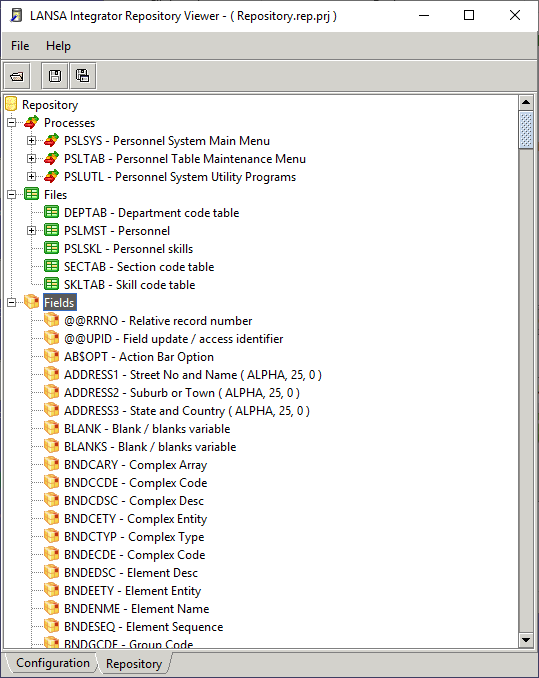Click the SKLTAB file table icon

click(x=51, y=284)
